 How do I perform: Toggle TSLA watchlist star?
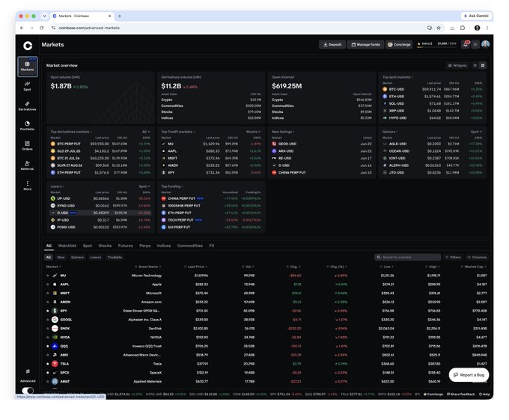point(48,364)
